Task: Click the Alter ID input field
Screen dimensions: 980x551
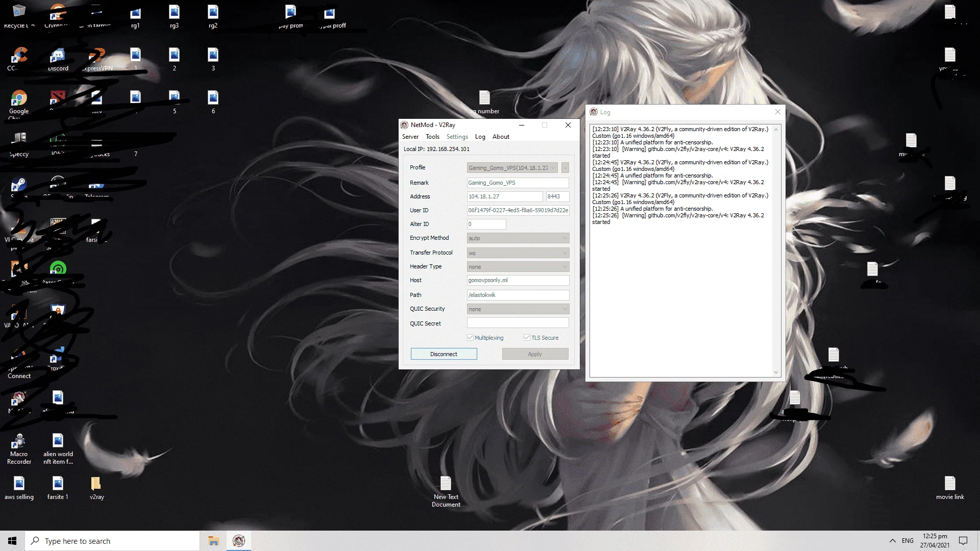Action: click(x=486, y=224)
